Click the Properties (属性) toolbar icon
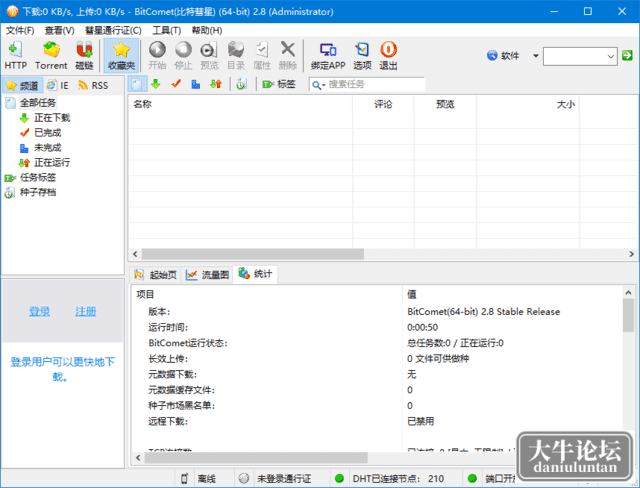Screen dimensions: 640x488 pyautogui.click(x=262, y=55)
